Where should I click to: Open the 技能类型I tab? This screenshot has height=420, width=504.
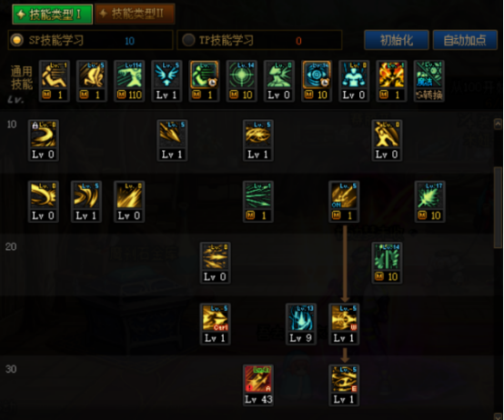[53, 15]
